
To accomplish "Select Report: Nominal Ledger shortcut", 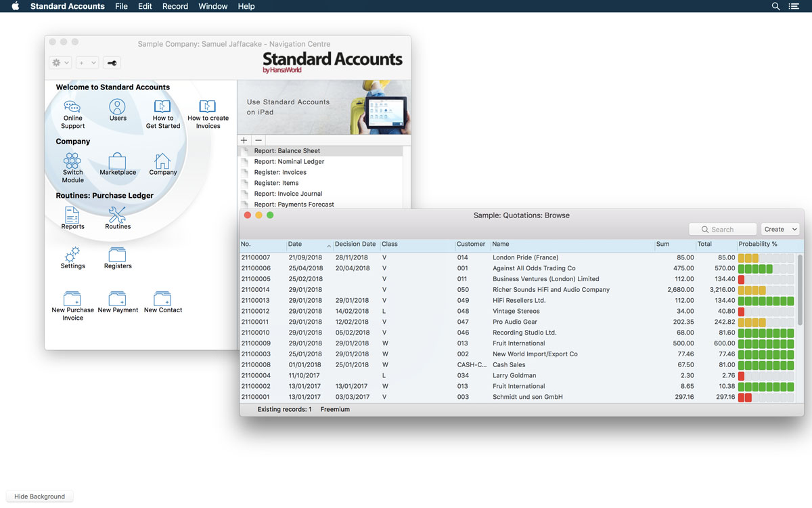I will [289, 162].
